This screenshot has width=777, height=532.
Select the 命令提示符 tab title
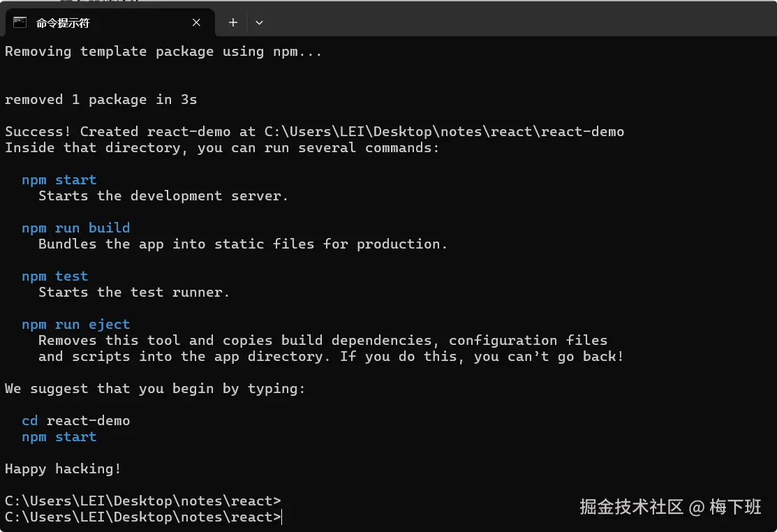pyautogui.click(x=63, y=23)
